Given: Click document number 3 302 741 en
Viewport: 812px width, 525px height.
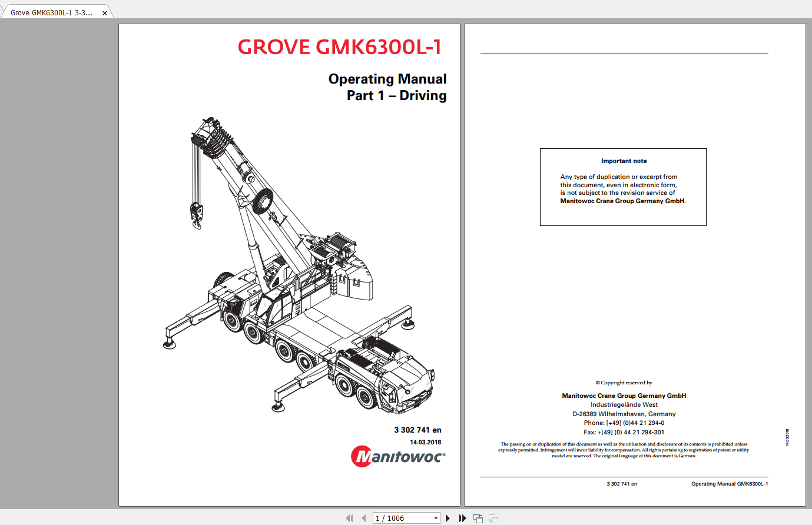Looking at the screenshot, I should tap(417, 430).
